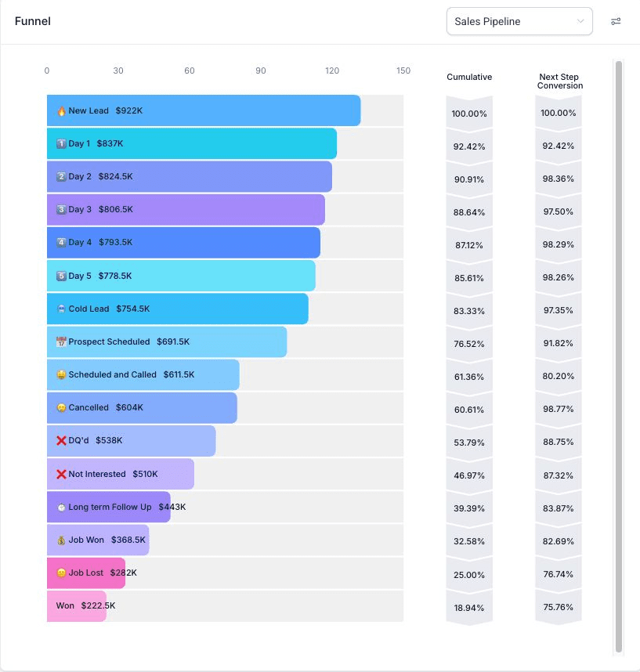
Task: Select the Won stage bar
Action: (74, 605)
